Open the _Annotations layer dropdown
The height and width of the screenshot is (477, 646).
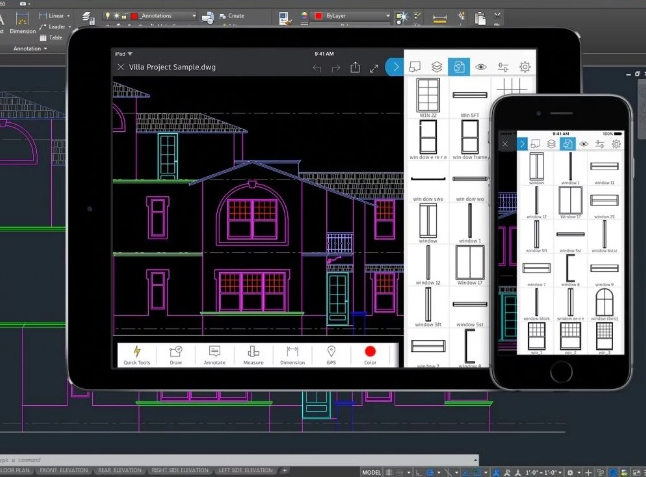point(164,16)
